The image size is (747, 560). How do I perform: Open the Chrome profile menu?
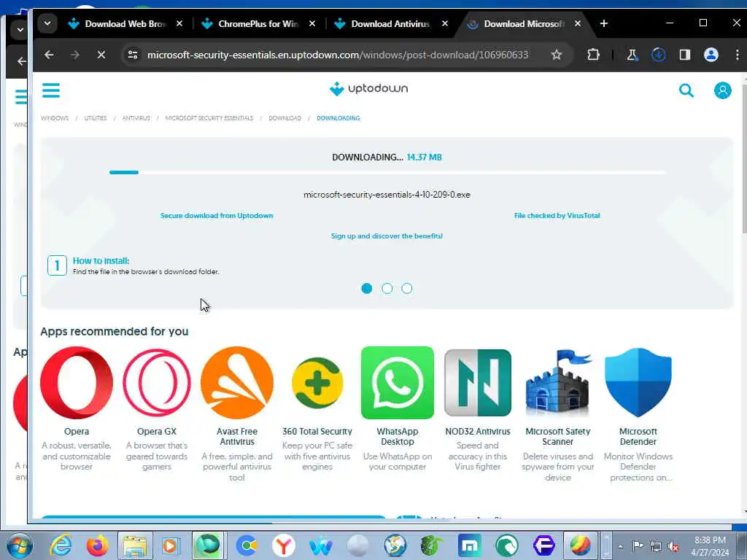(711, 55)
